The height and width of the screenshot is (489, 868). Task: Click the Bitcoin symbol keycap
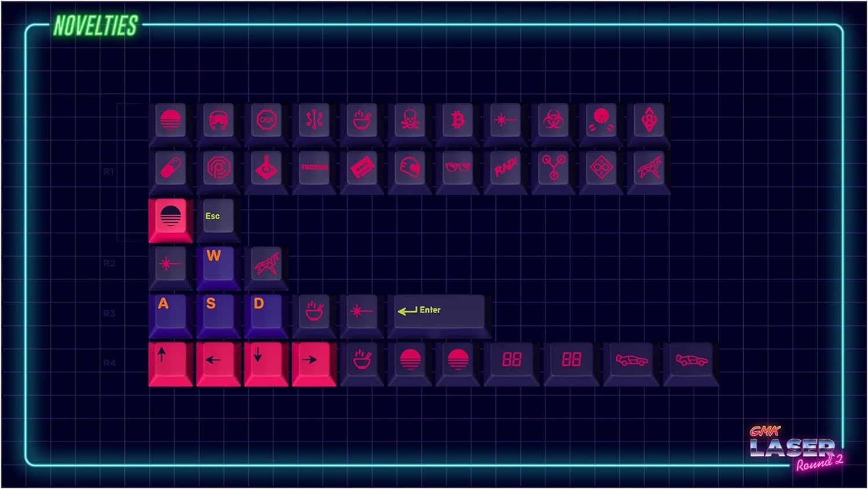point(458,124)
